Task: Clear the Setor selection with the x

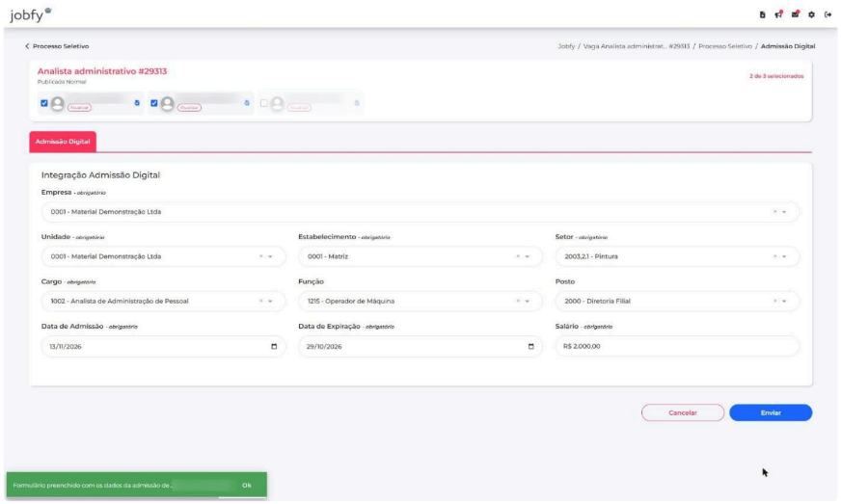Action: tap(774, 256)
